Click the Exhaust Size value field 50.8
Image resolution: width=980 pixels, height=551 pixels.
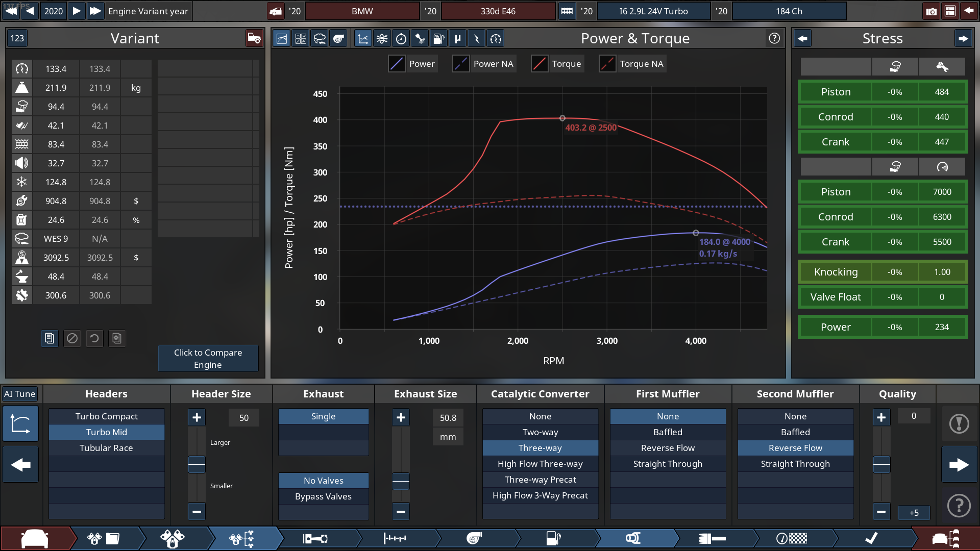click(x=448, y=418)
